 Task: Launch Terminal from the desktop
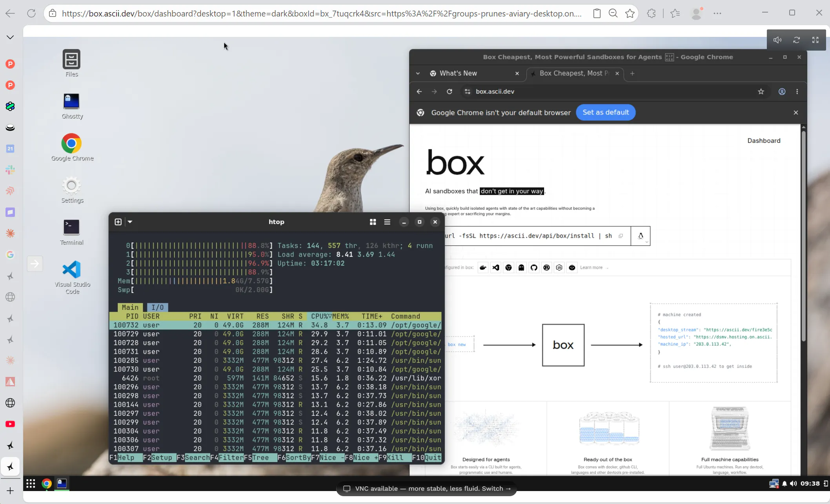click(x=72, y=232)
